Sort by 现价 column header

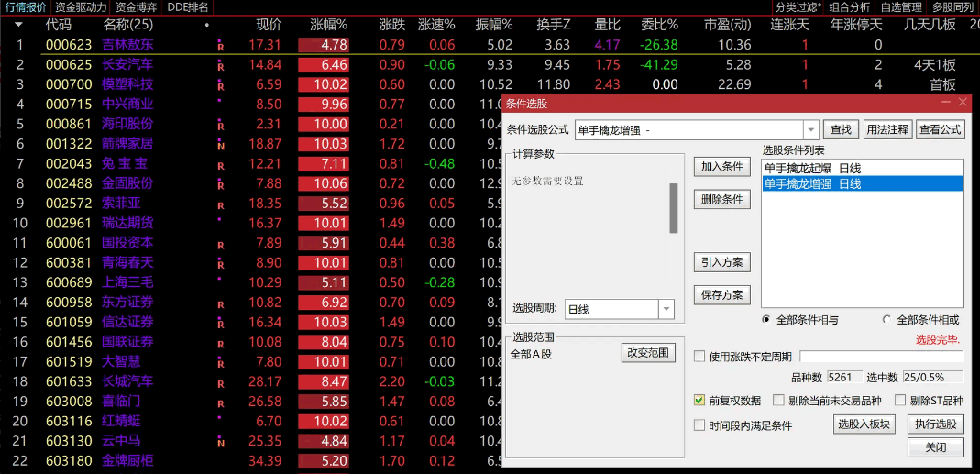point(269,25)
